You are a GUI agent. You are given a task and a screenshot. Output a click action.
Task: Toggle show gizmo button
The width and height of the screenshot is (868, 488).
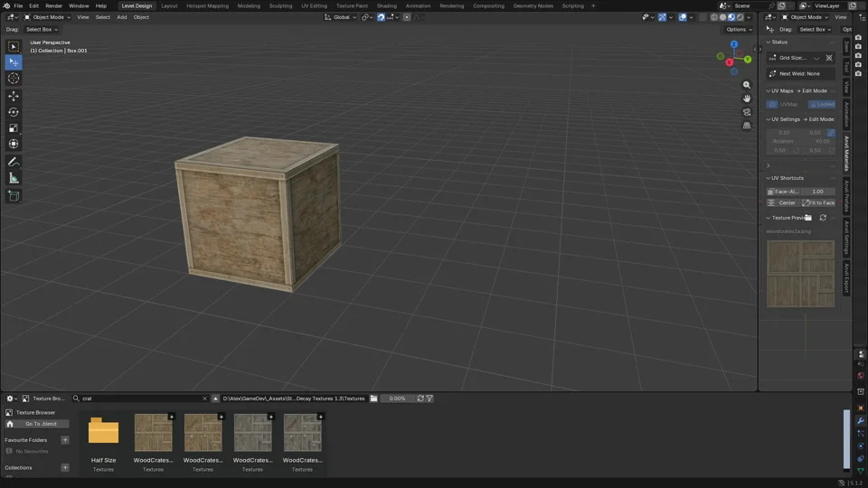click(x=662, y=17)
